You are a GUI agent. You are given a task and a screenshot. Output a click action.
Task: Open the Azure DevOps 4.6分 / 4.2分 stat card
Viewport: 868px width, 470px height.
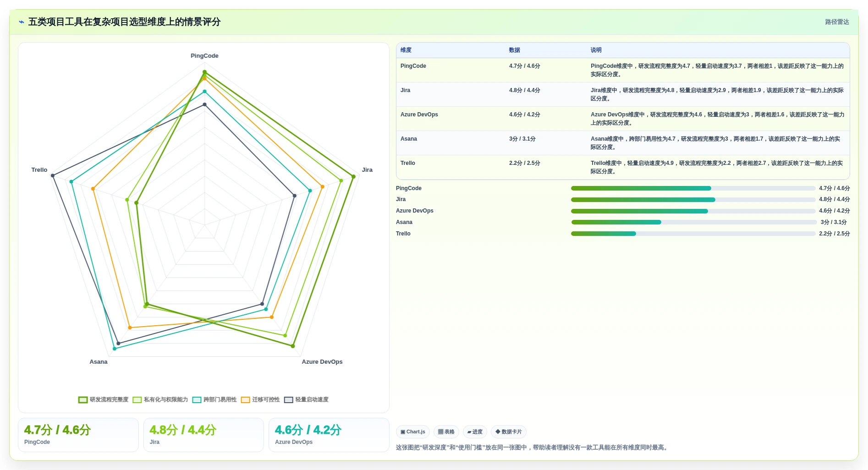click(x=329, y=435)
